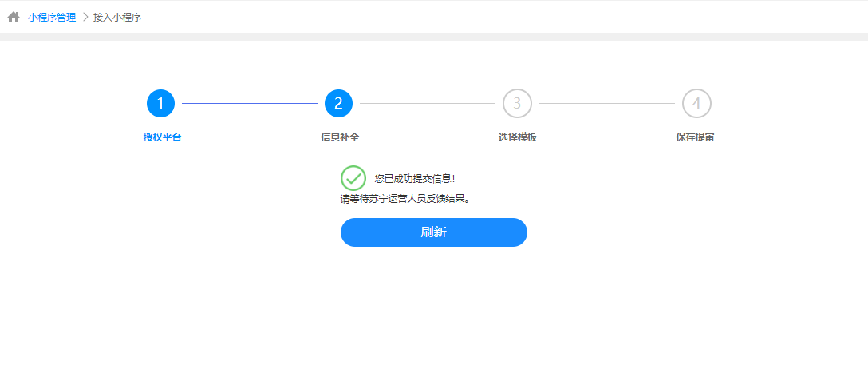Click the gray divider bar under breadcrumb
Viewport: 868px width, 381px height.
click(434, 37)
